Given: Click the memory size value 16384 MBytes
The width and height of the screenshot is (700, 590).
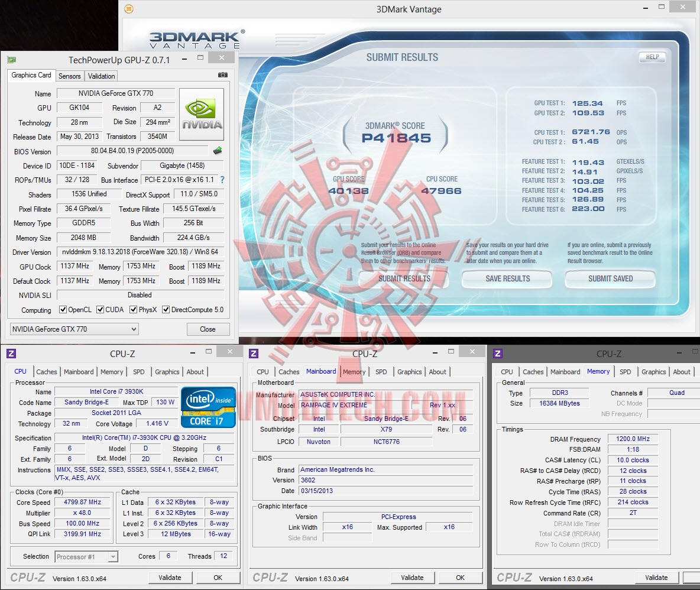Looking at the screenshot, I should coord(559,403).
